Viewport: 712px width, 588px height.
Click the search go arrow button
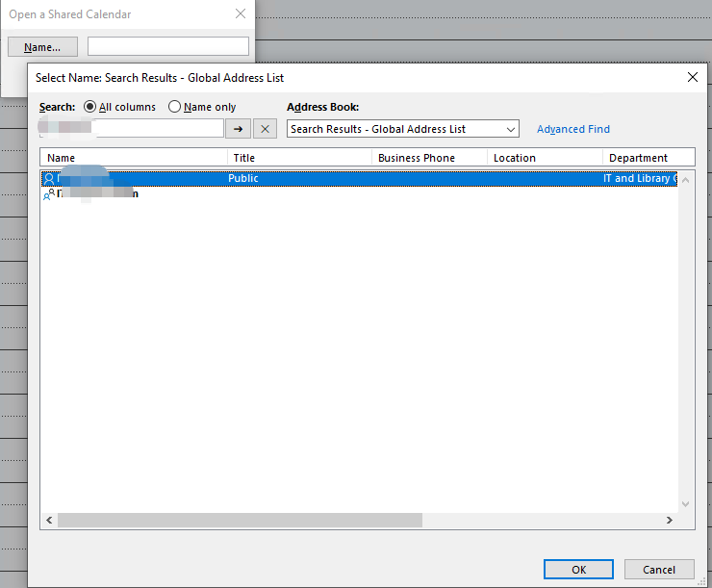pos(238,129)
